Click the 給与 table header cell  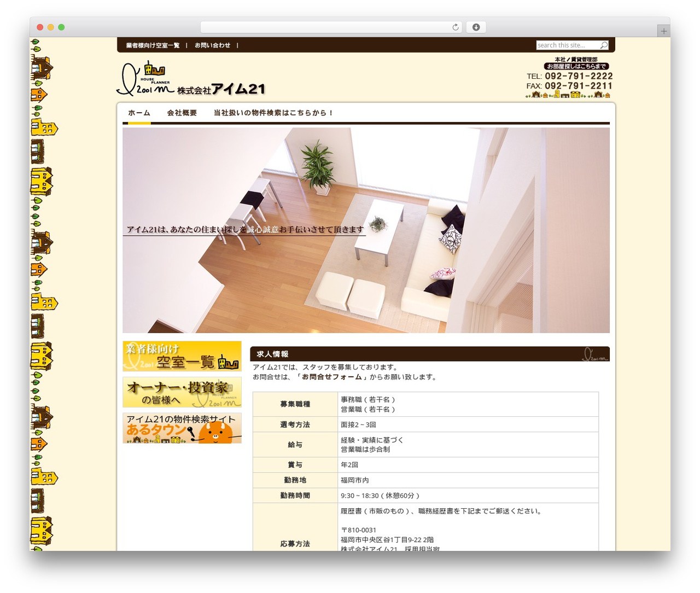point(295,445)
